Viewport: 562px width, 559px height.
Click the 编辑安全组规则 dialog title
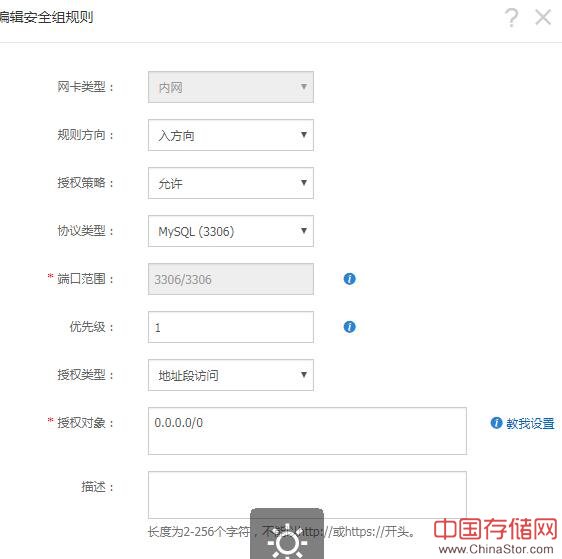pyautogui.click(x=46, y=17)
